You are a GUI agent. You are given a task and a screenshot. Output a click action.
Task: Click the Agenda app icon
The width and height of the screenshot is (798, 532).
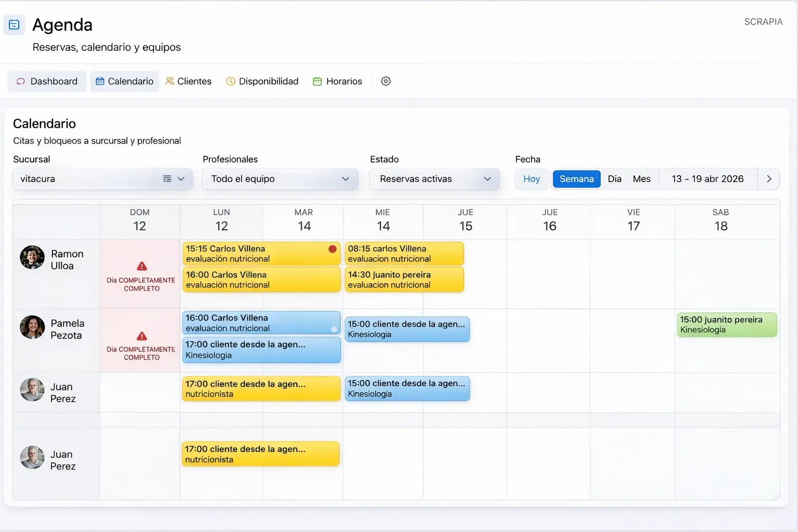[14, 24]
